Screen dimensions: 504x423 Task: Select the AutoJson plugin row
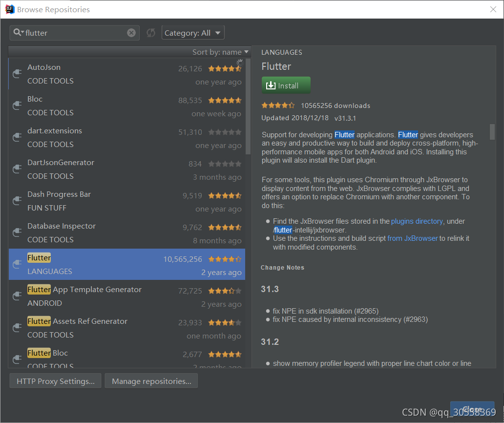(127, 74)
